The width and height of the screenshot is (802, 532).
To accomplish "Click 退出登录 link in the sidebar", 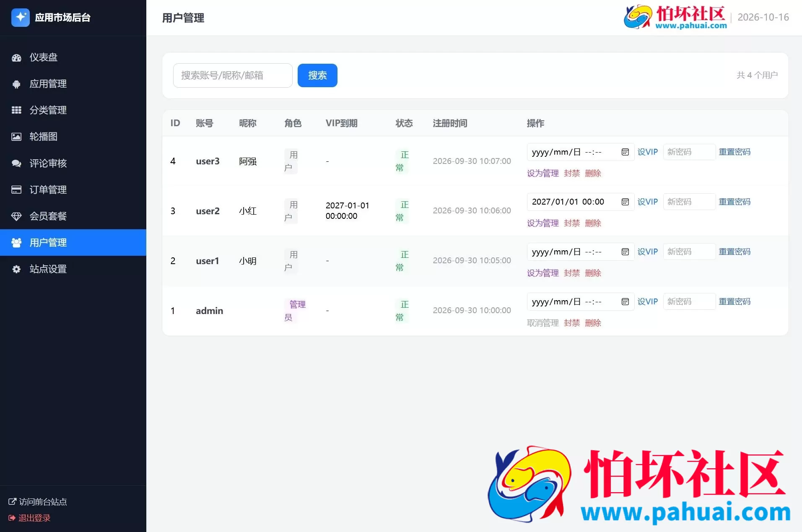I will (x=29, y=518).
